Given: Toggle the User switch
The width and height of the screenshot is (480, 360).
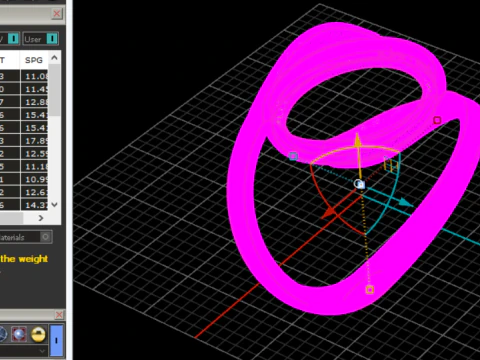Looking at the screenshot, I should click(x=52, y=39).
